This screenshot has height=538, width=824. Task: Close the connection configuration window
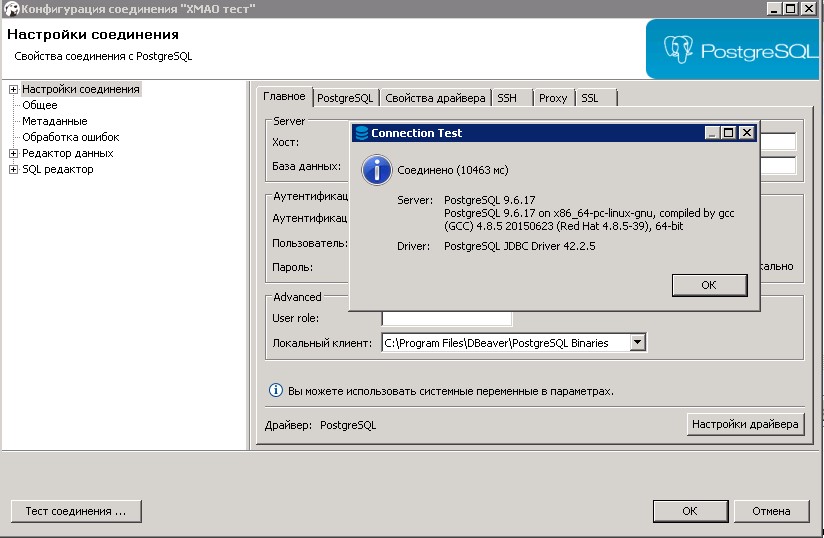click(809, 8)
